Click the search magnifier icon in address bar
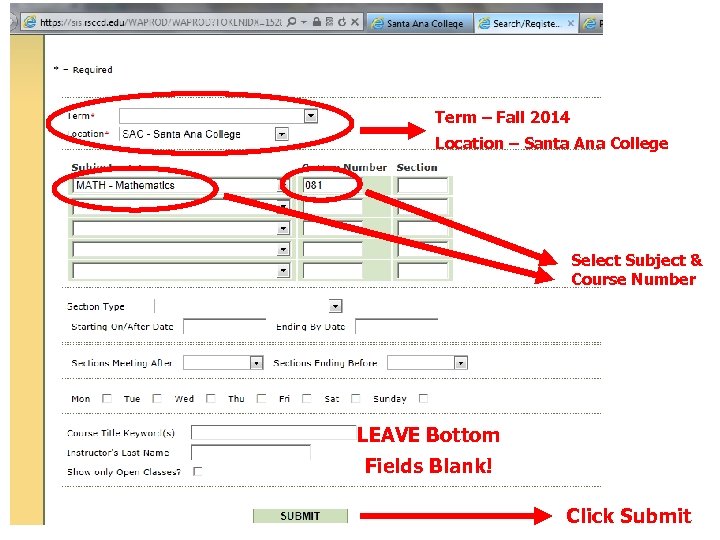Image resolution: width=720 pixels, height=540 pixels. pos(291,22)
